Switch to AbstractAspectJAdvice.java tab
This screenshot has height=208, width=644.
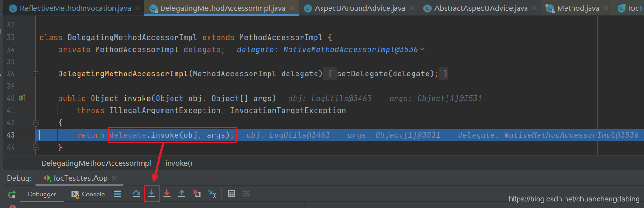pos(480,8)
